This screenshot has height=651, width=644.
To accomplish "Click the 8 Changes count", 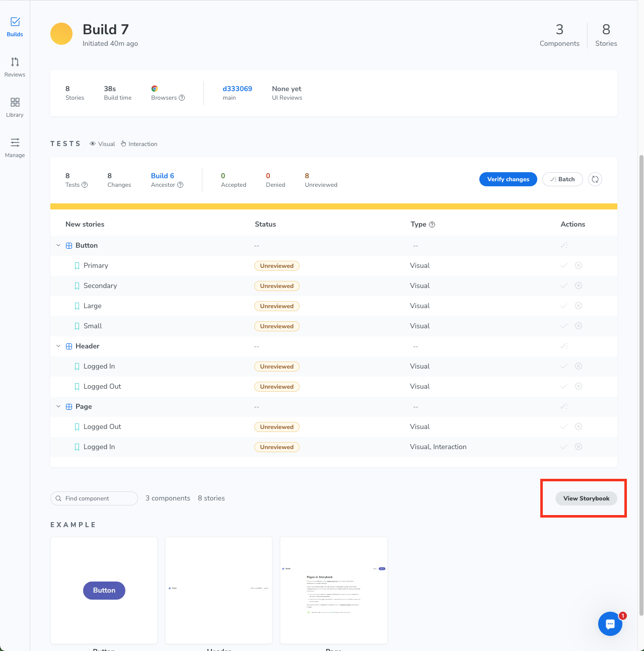I will click(119, 180).
